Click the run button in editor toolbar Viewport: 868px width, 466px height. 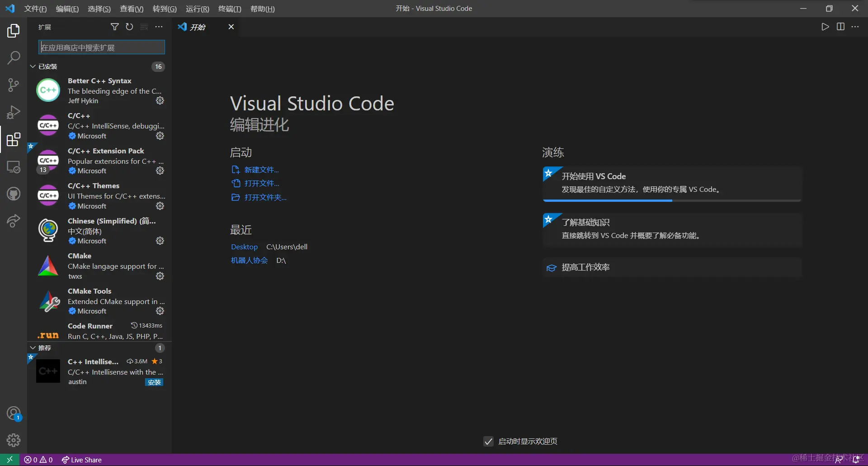[x=825, y=27]
